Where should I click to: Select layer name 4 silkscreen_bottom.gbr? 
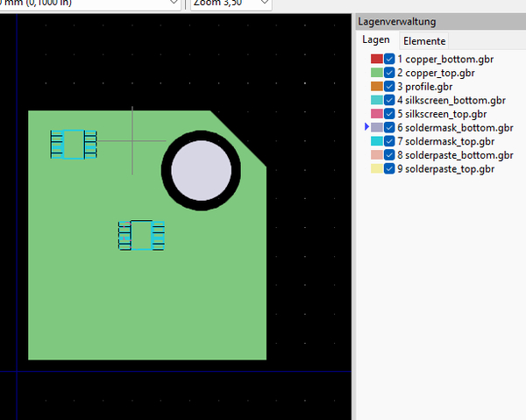451,100
